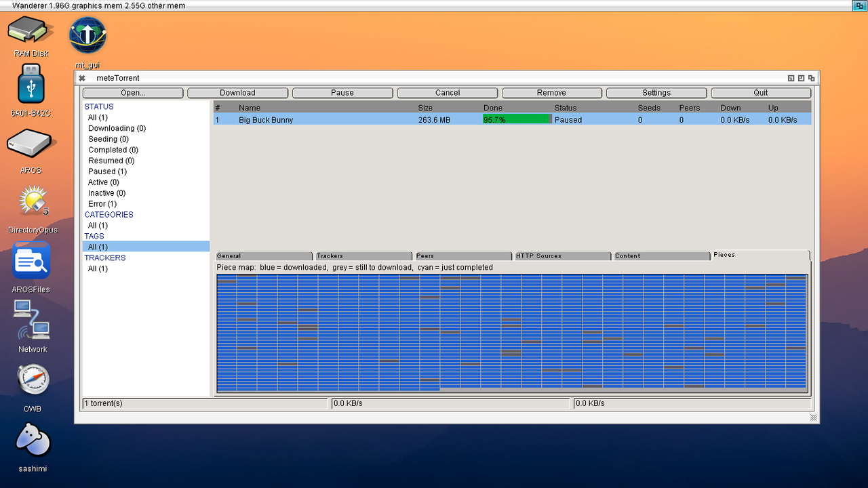The image size is (868, 488).
Task: Filter by Active (0) status
Action: pyautogui.click(x=104, y=182)
